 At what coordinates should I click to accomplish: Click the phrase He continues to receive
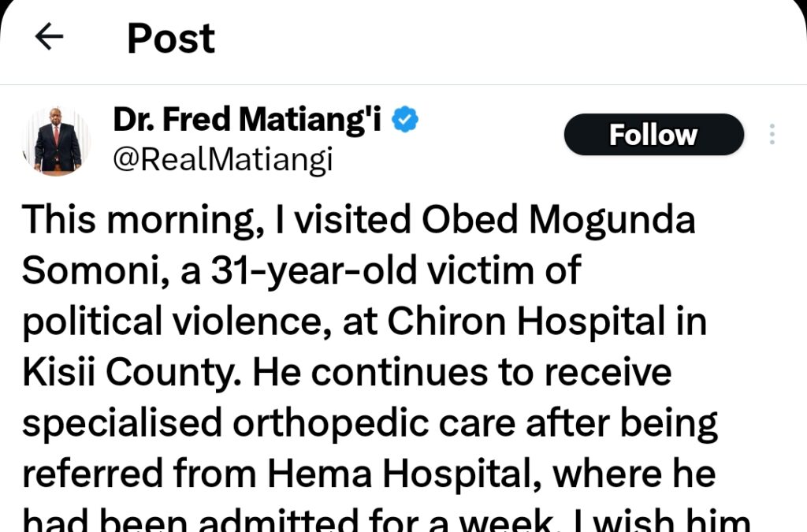tap(463, 372)
